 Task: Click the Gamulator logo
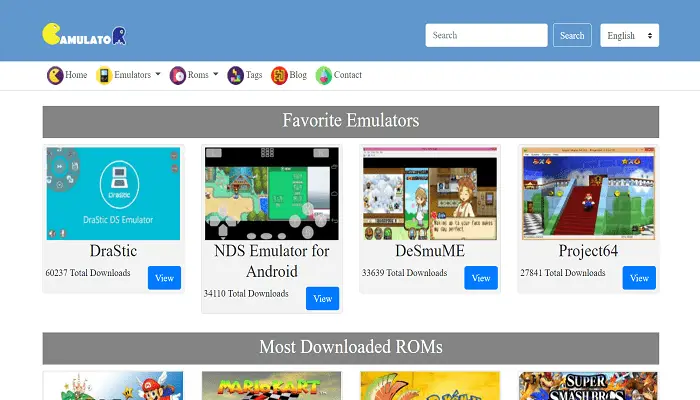(84, 34)
